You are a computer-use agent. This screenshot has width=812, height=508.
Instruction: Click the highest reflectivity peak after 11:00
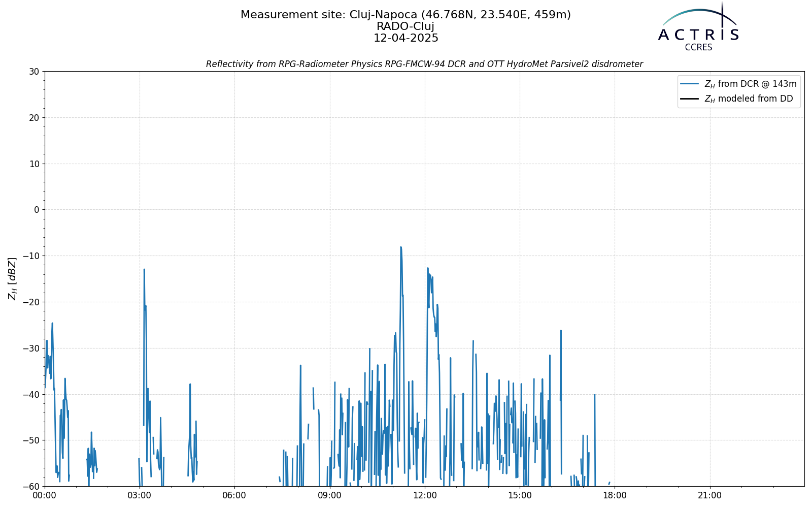[x=400, y=247]
